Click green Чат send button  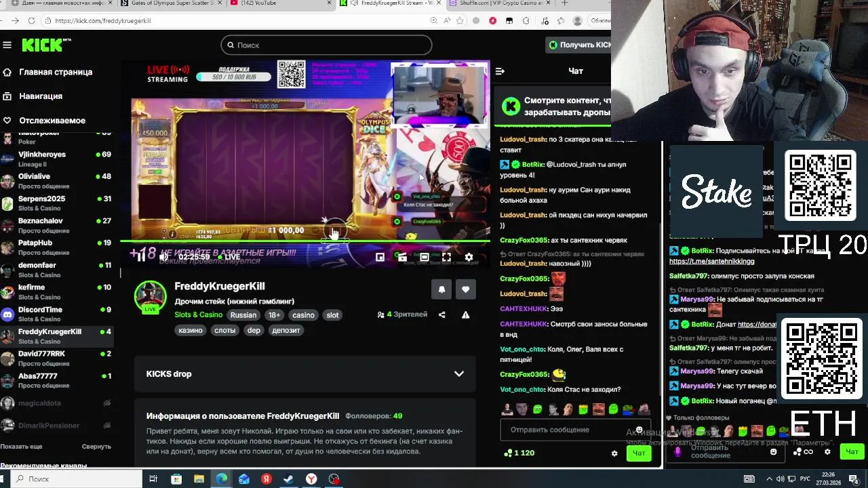tap(639, 453)
